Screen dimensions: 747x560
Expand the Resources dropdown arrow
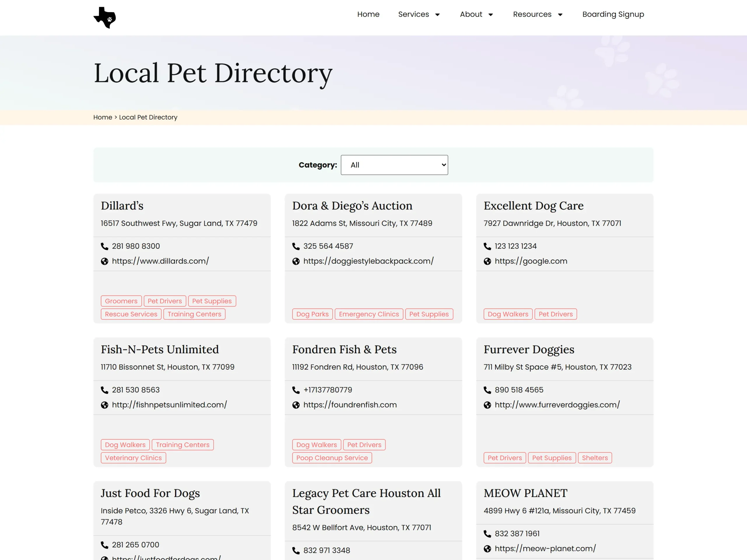click(x=560, y=15)
